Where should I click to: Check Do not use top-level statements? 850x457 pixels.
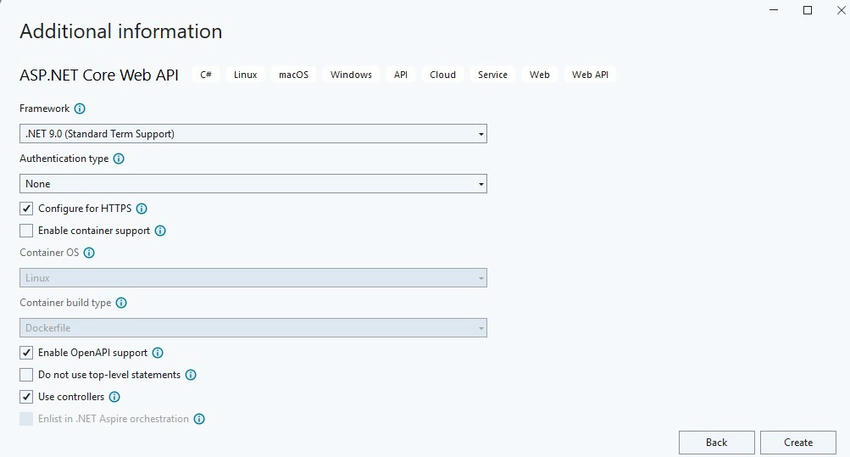pos(26,375)
